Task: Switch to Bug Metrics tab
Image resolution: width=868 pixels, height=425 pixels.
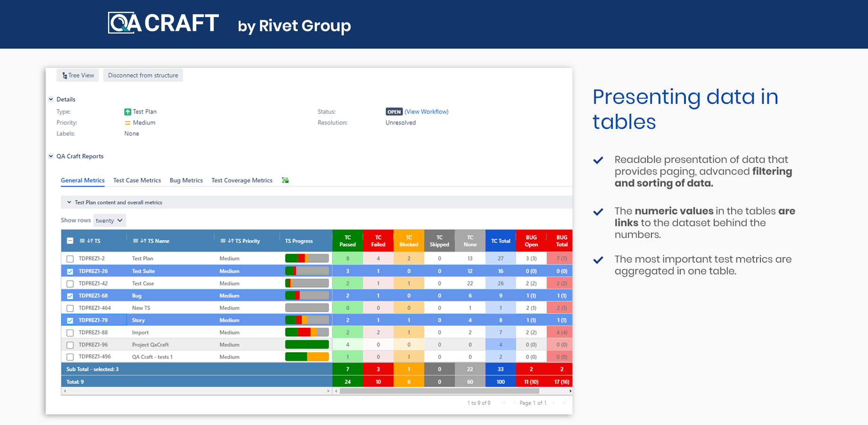Action: pos(186,180)
